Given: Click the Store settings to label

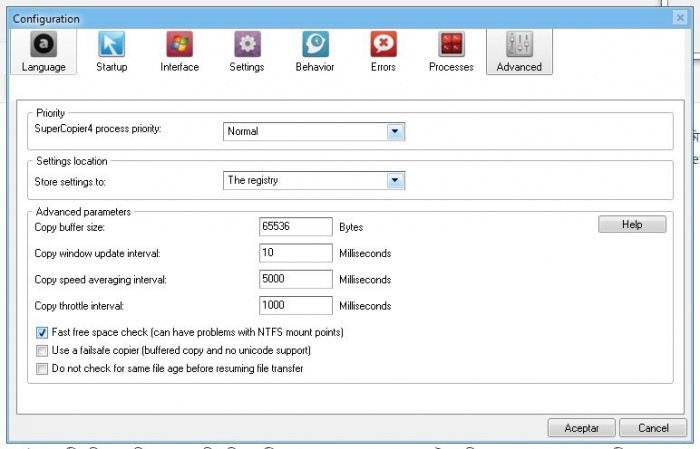Looking at the screenshot, I should click(70, 182).
